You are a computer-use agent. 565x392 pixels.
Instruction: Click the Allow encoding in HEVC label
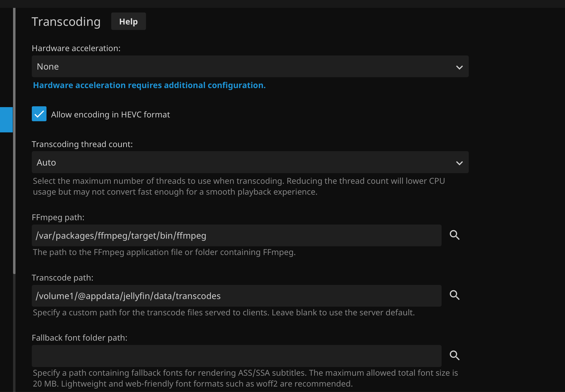coord(110,115)
